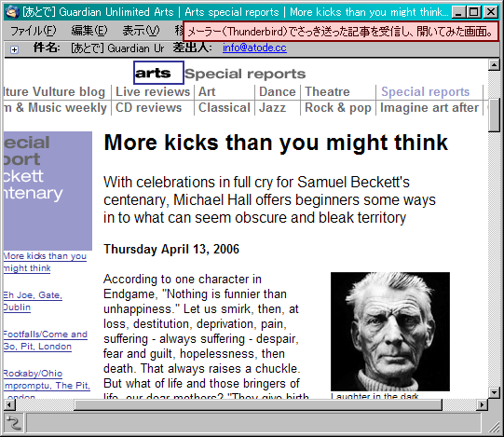504x437 pixels.
Task: Go to the Art section
Action: click(207, 92)
